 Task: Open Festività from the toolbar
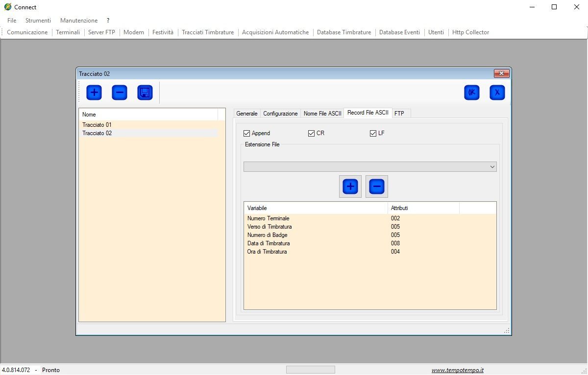163,32
